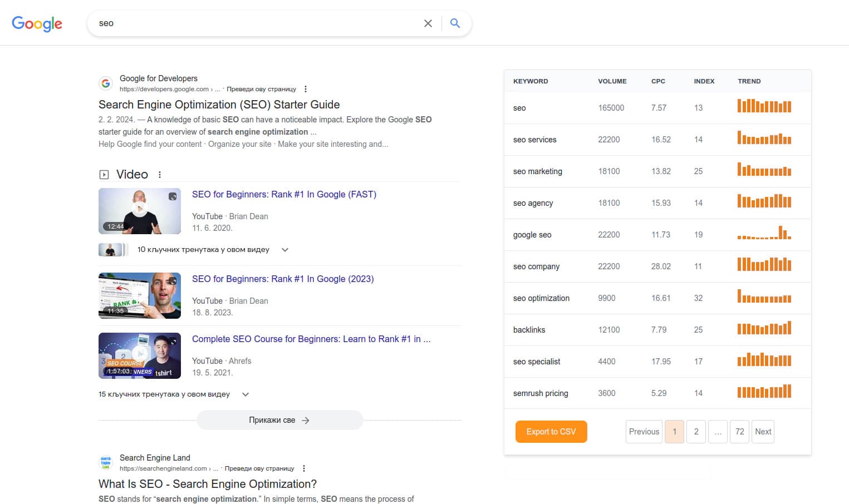Click the play icon beside the Video heading
The image size is (849, 504).
pos(104,175)
